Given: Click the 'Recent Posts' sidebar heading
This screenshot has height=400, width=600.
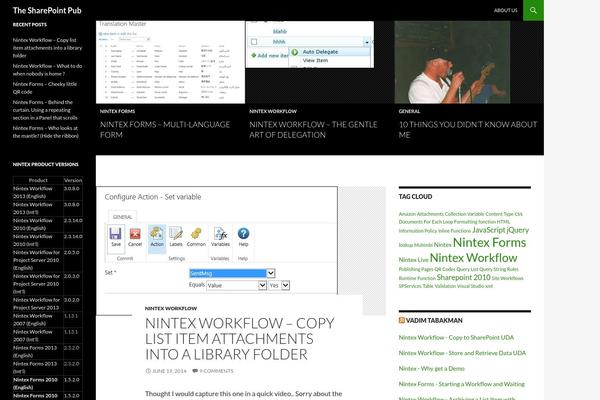Looking at the screenshot, I should (29, 24).
